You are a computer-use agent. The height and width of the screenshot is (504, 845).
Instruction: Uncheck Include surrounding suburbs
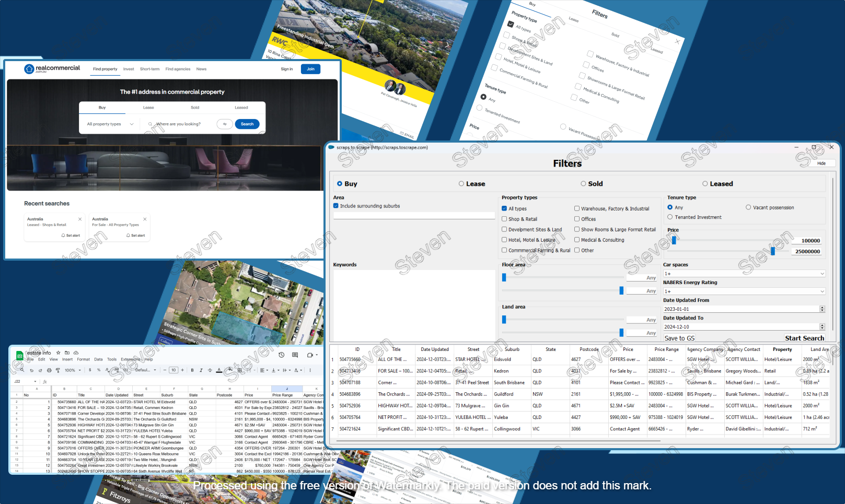[x=336, y=206]
